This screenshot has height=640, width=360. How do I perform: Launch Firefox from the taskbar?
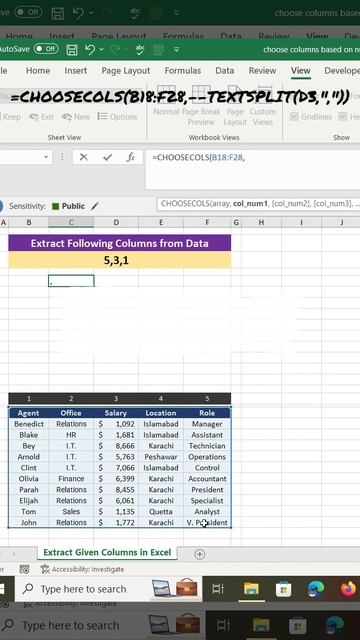[x=348, y=589]
